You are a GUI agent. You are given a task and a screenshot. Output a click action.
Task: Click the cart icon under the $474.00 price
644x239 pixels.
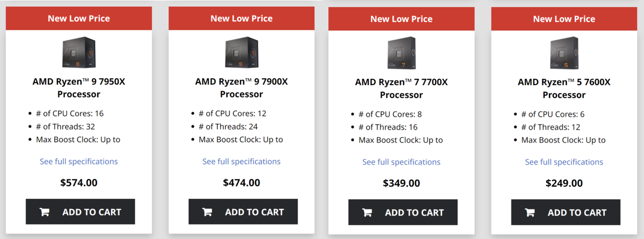[x=207, y=212]
